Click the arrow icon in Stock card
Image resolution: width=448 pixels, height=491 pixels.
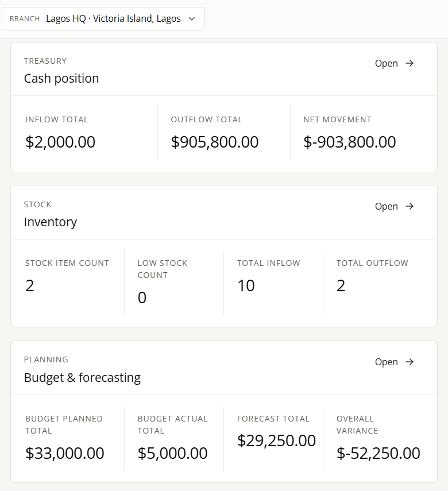pyautogui.click(x=410, y=206)
